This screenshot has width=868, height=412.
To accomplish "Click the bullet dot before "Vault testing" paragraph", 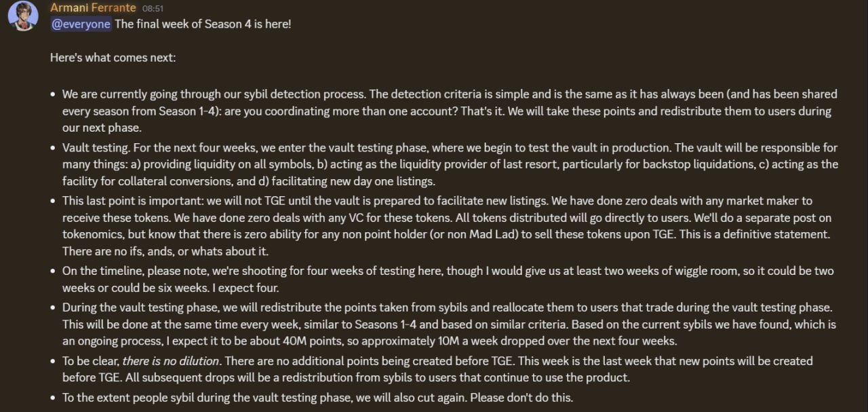I will 54,148.
